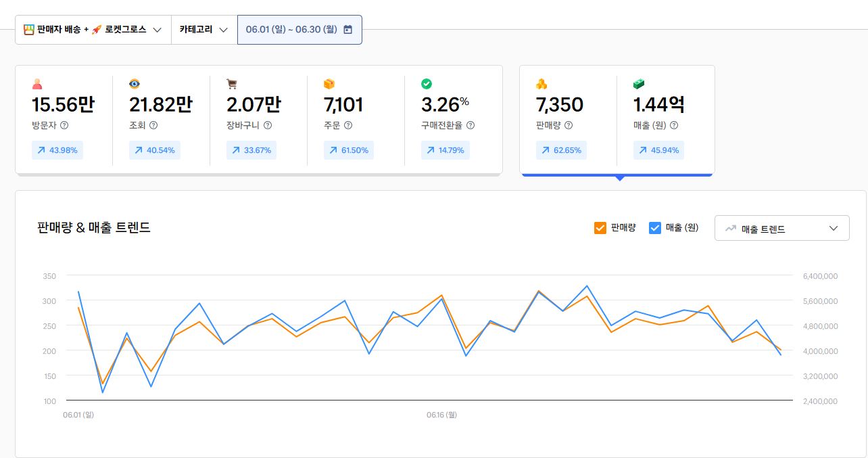The width and height of the screenshot is (868, 458).
Task: Open the 판매자 배송 + 로켓그로스 dropdown
Action: pyautogui.click(x=93, y=30)
